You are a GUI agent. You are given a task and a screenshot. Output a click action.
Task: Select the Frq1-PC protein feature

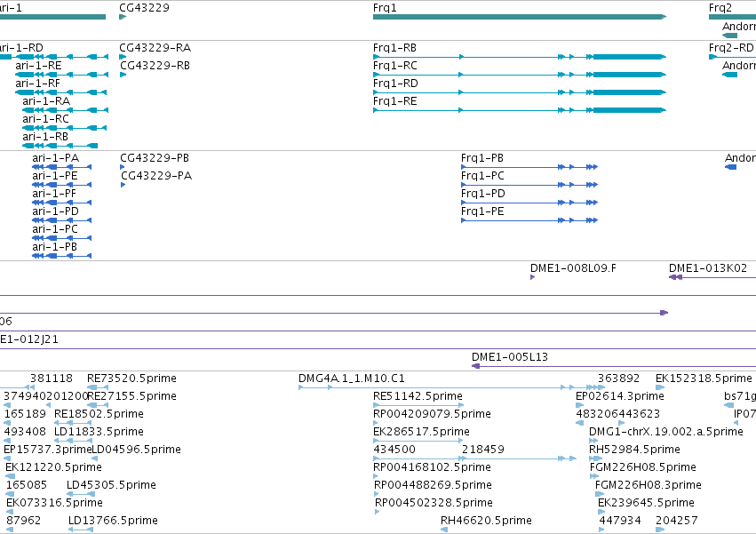(x=529, y=185)
